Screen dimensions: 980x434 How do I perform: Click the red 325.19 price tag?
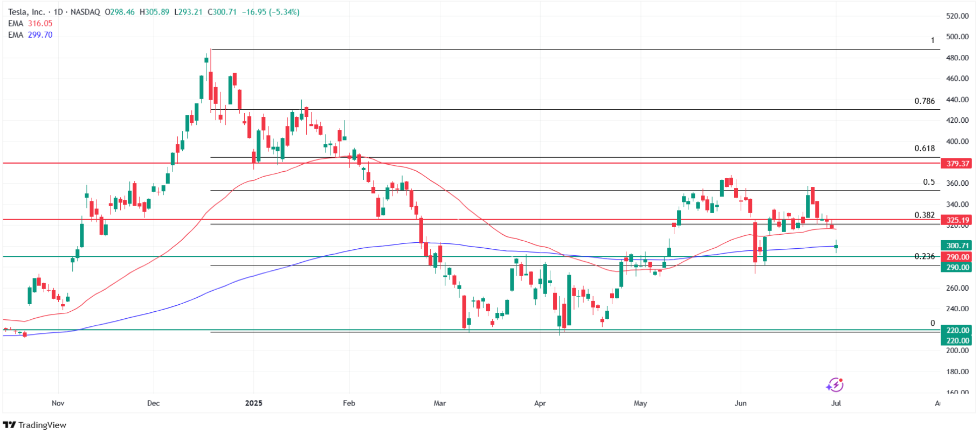(957, 220)
